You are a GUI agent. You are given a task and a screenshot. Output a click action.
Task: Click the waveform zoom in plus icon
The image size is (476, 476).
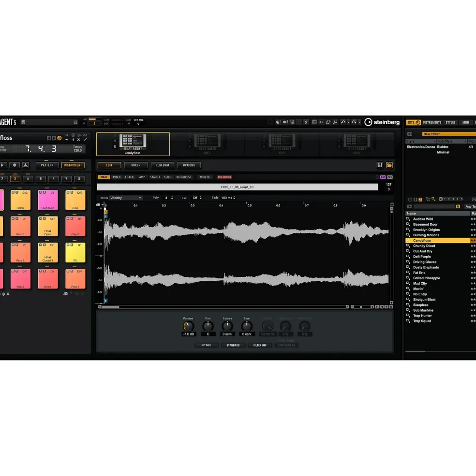(372, 307)
